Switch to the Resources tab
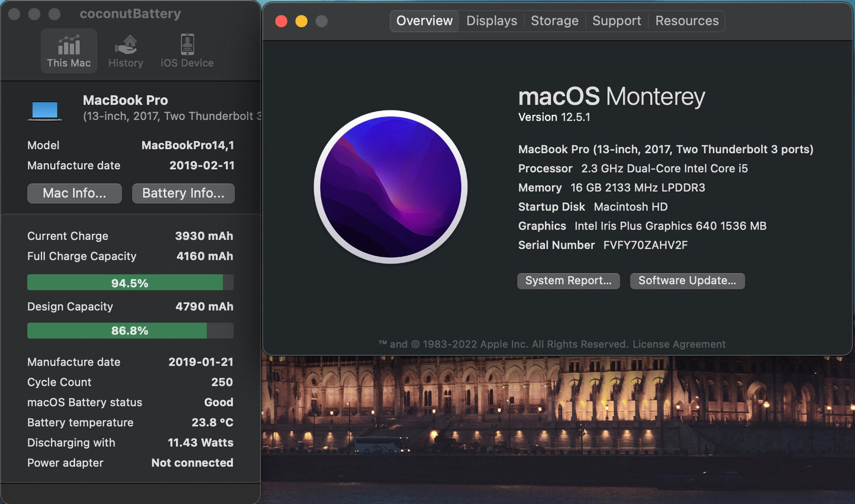Image resolution: width=855 pixels, height=504 pixels. click(x=686, y=20)
